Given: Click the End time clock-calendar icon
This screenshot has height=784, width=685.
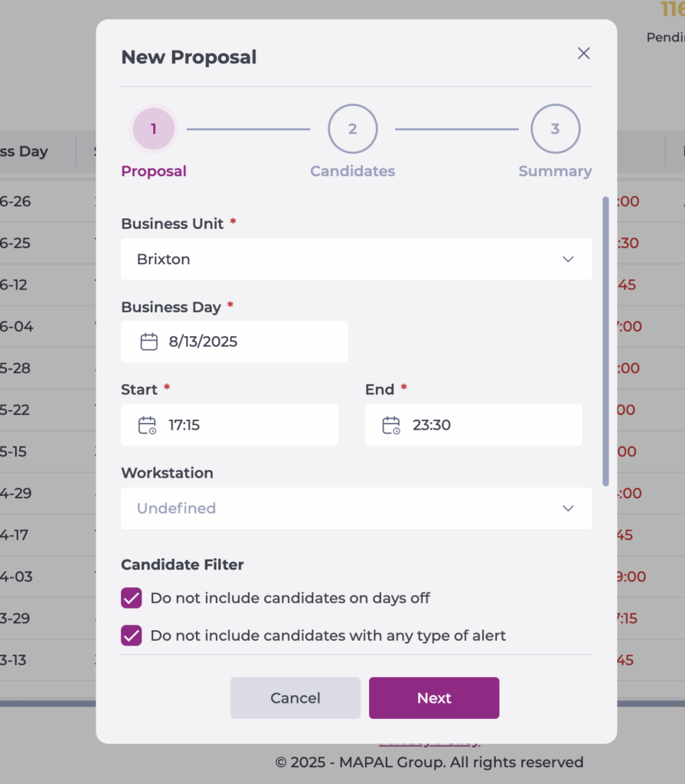Looking at the screenshot, I should [x=391, y=425].
